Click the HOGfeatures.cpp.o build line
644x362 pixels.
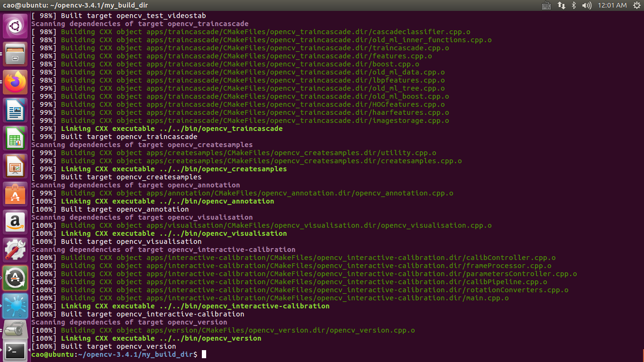pyautogui.click(x=238, y=104)
